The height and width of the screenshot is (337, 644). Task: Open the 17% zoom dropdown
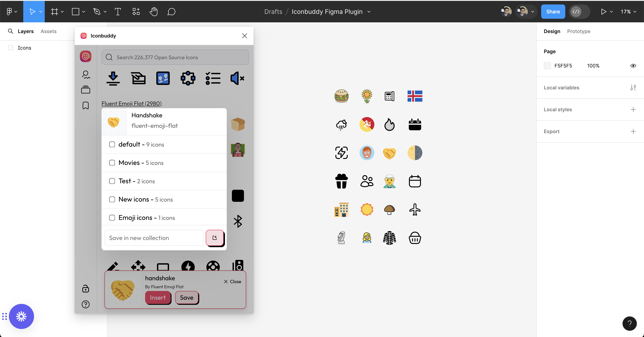tap(628, 12)
